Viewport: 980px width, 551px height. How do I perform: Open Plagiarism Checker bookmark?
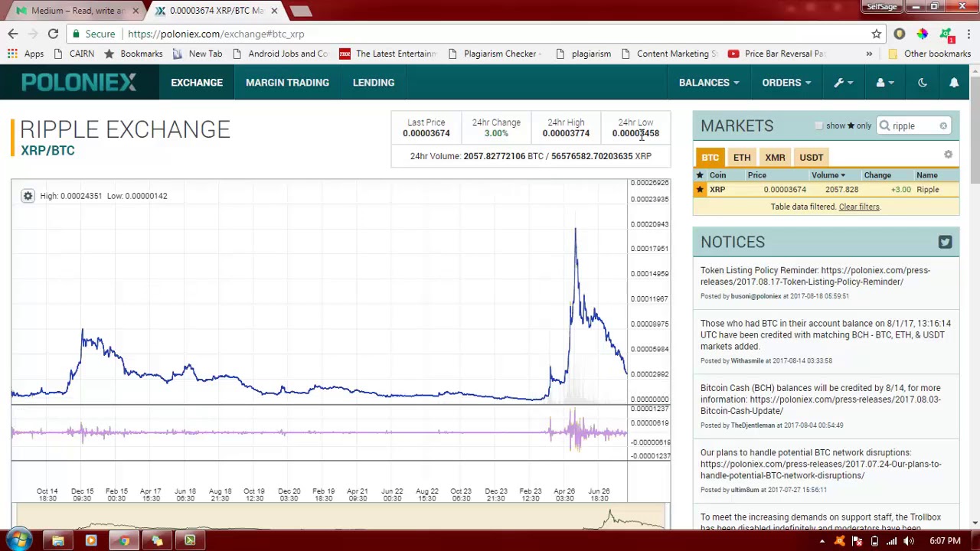[x=495, y=54]
